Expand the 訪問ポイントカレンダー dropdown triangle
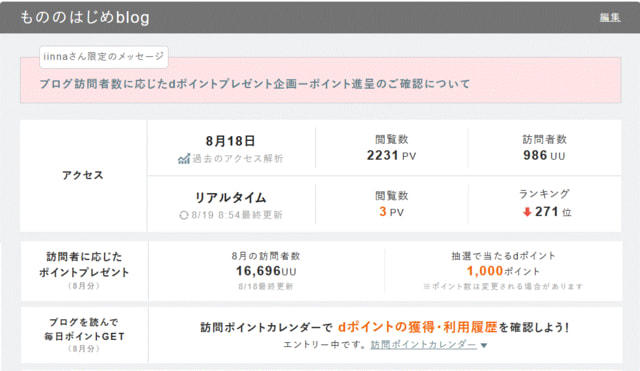640x371 pixels. click(x=484, y=345)
